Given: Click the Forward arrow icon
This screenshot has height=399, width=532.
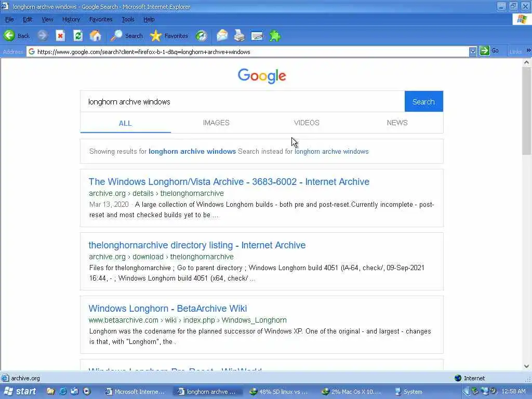Looking at the screenshot, I should [x=43, y=35].
